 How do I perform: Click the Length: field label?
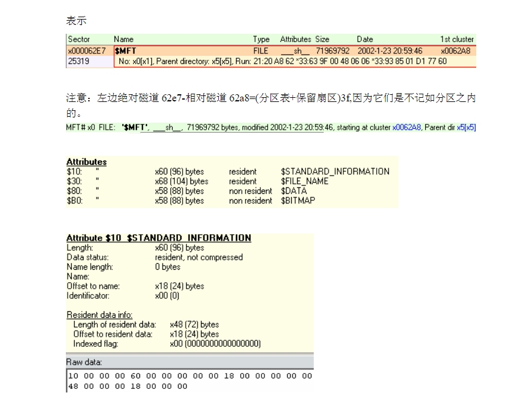[79, 248]
